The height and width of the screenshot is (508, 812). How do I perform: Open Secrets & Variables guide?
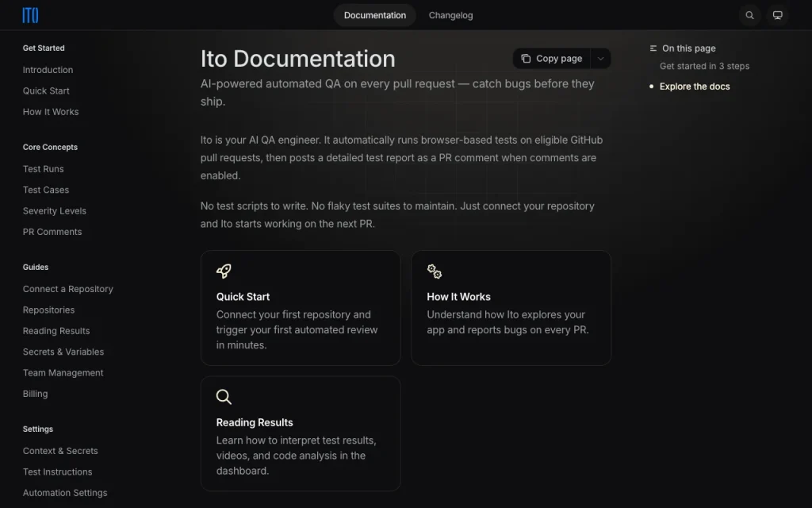pyautogui.click(x=63, y=352)
